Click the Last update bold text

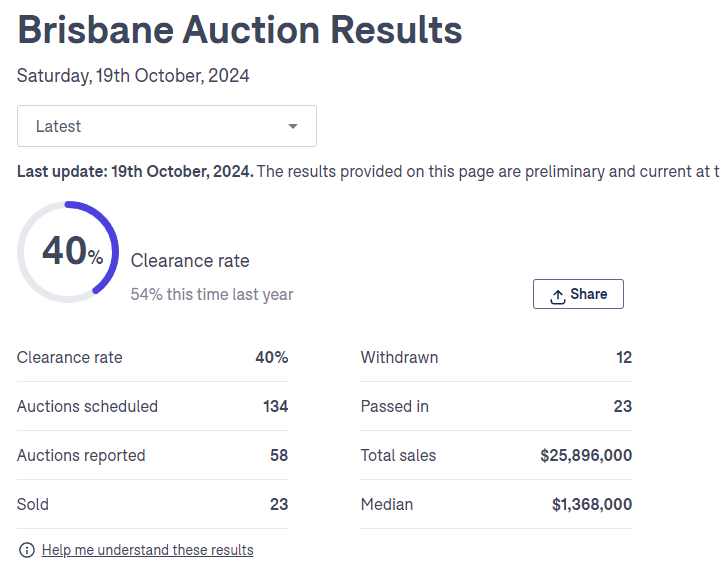coord(135,172)
